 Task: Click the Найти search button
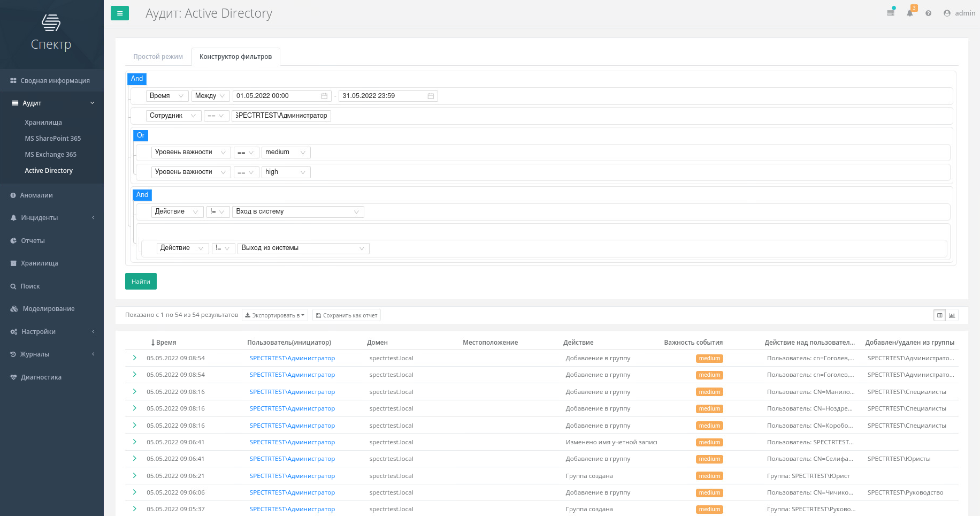pyautogui.click(x=141, y=282)
